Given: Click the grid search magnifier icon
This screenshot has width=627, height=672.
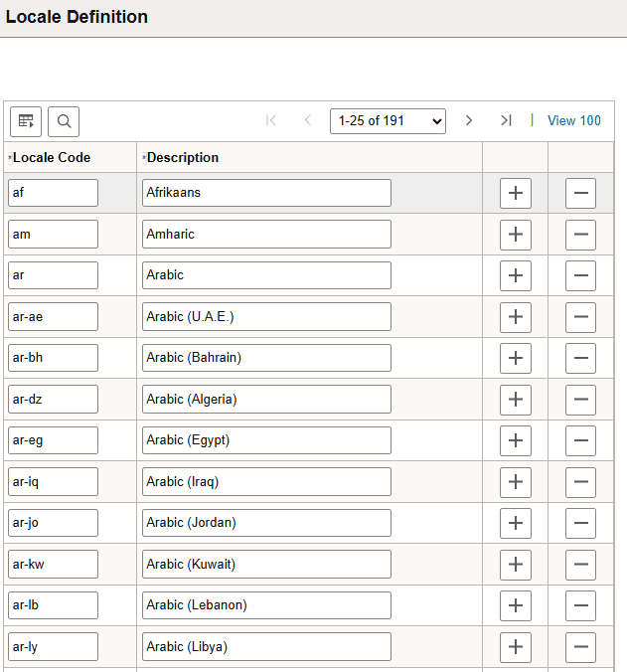Looking at the screenshot, I should coord(64,121).
